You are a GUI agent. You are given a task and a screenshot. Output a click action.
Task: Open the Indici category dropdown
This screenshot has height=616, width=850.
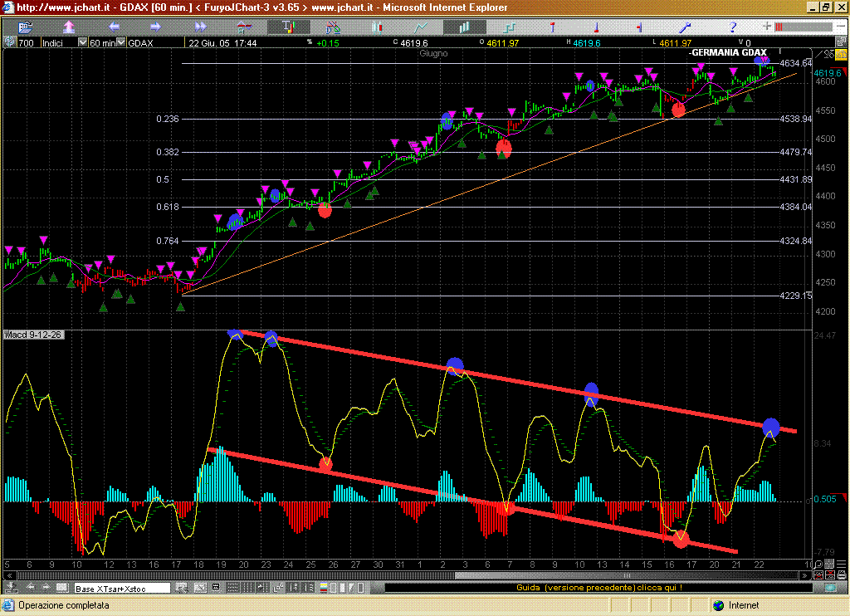coord(81,42)
